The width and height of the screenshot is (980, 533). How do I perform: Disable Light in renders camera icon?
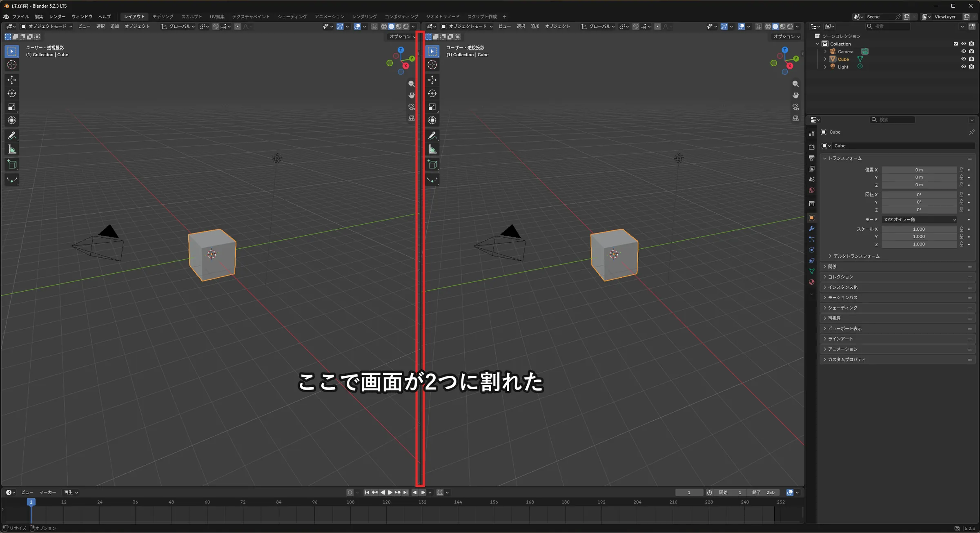[x=971, y=67]
